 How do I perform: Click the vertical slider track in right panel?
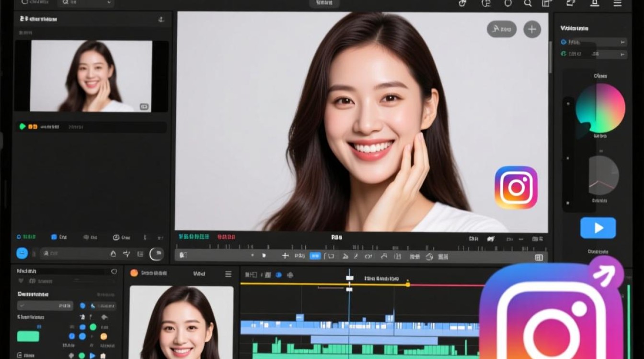click(569, 153)
